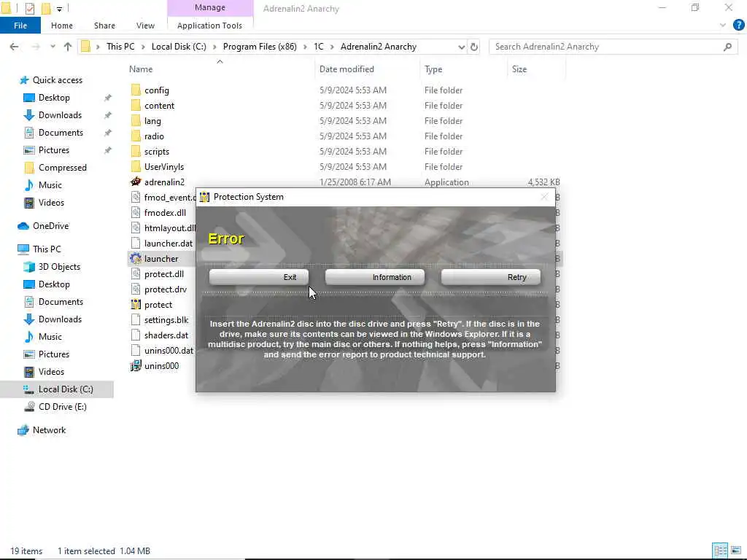Click New folder quick access icon
The height and width of the screenshot is (560, 747).
click(46, 8)
